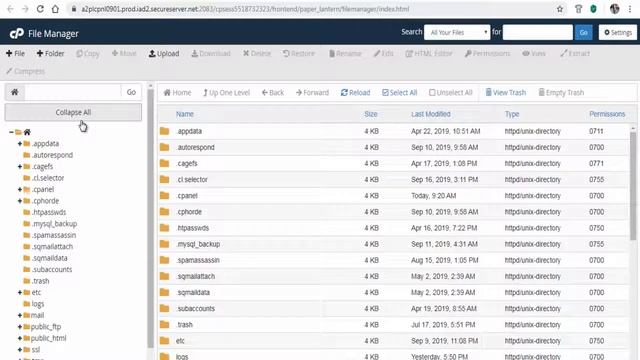Image resolution: width=640 pixels, height=360 pixels.
Task: Go to Home in file navigation bar
Action: (x=177, y=93)
